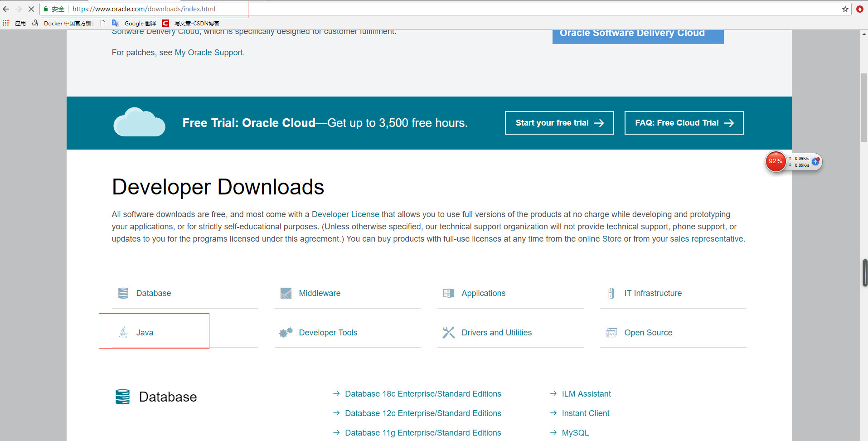This screenshot has width=868, height=441.
Task: Open the apps grid icon in the bookmarks bar
Action: [x=6, y=23]
